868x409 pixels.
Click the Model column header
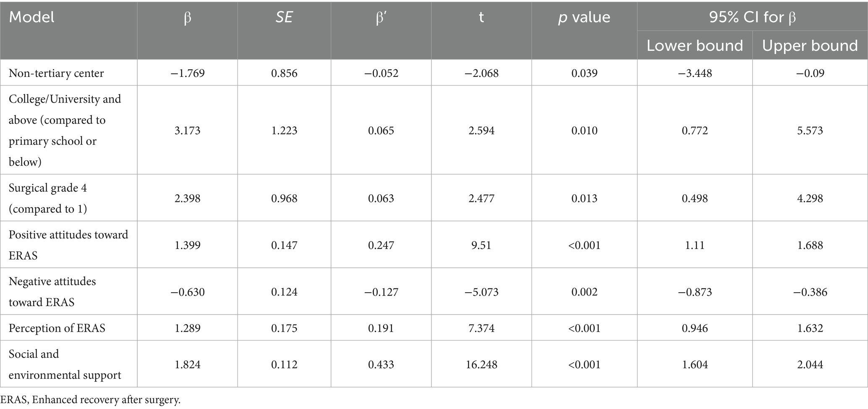[x=32, y=18]
